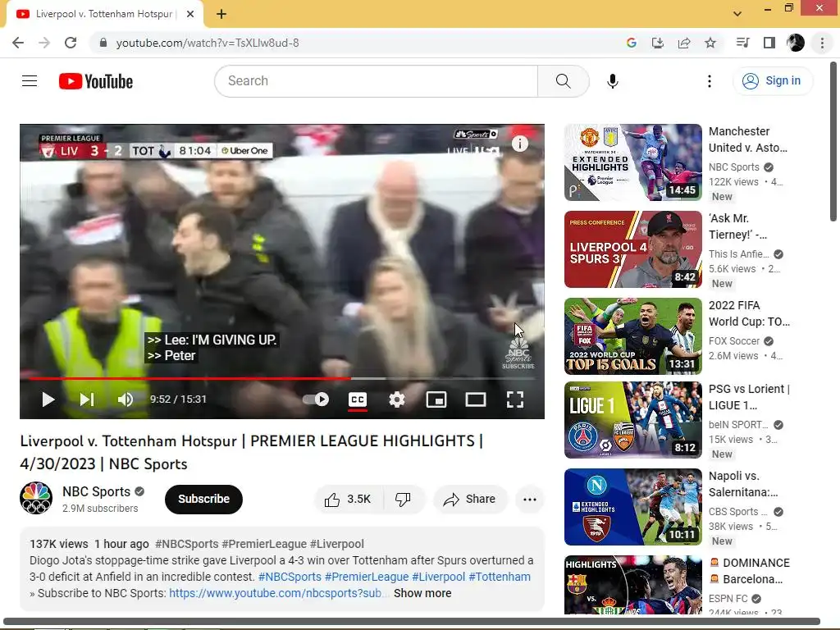The width and height of the screenshot is (840, 630).
Task: Play the video with the play button
Action: 48,399
